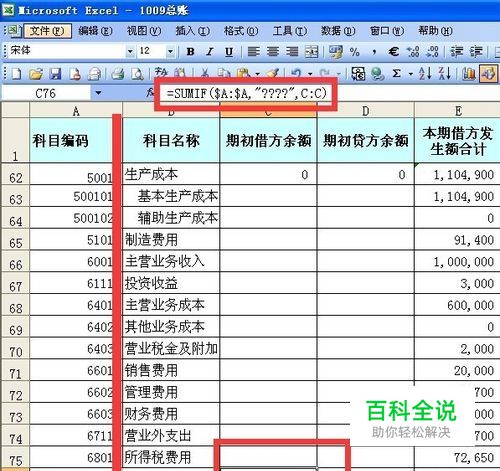Select the cell containing 主营业务收入
This screenshot has width=500, height=471.
tap(171, 261)
